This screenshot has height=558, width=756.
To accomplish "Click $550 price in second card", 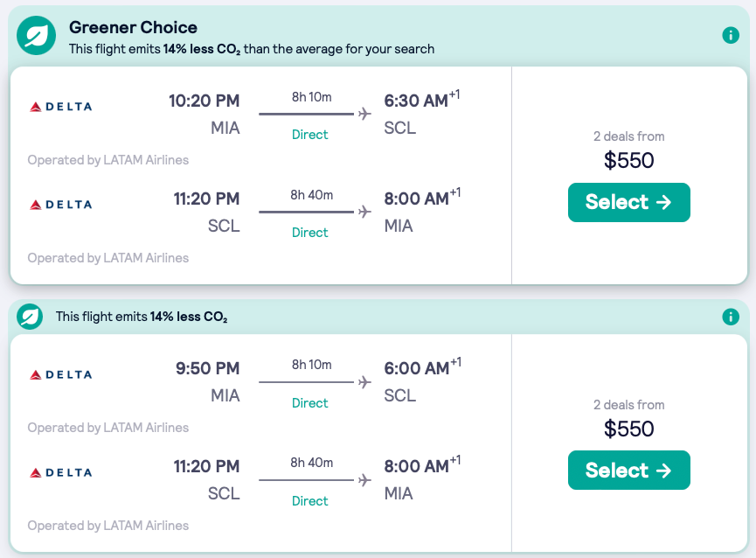I will tap(628, 429).
